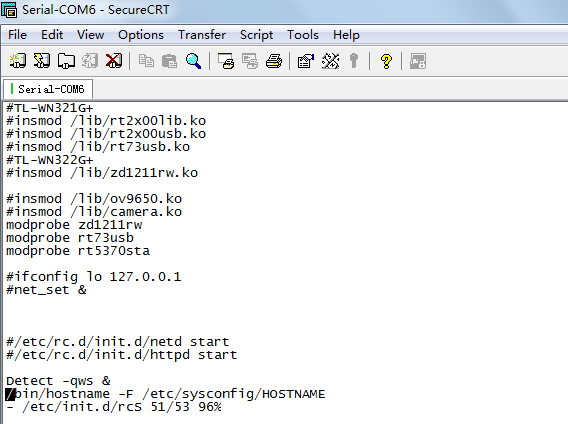Click the yellow Help question mark
The height and width of the screenshot is (424, 568).
point(387,61)
